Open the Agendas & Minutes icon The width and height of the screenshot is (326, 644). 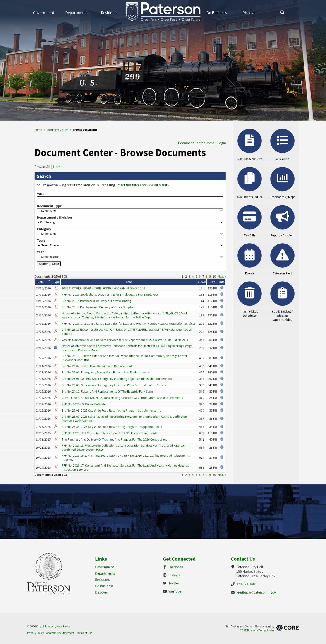(x=249, y=141)
